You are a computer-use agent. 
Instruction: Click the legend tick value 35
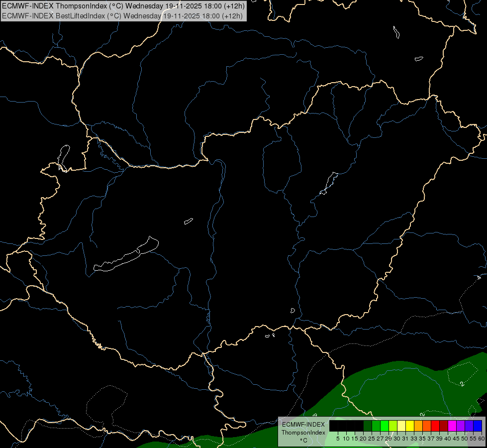coord(422,439)
